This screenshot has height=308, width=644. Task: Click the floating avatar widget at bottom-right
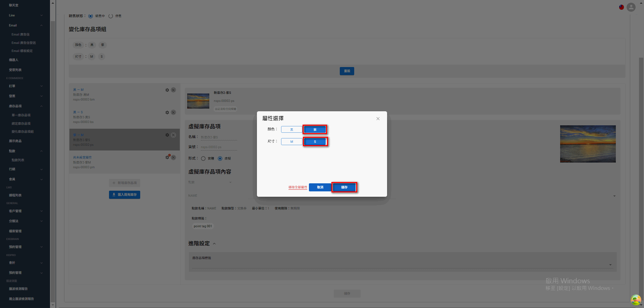(636, 300)
